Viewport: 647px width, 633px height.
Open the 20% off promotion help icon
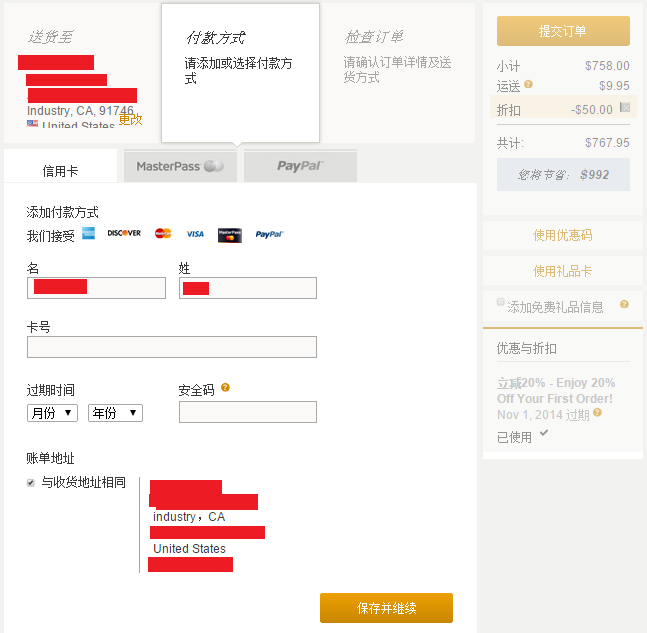pyautogui.click(x=597, y=412)
